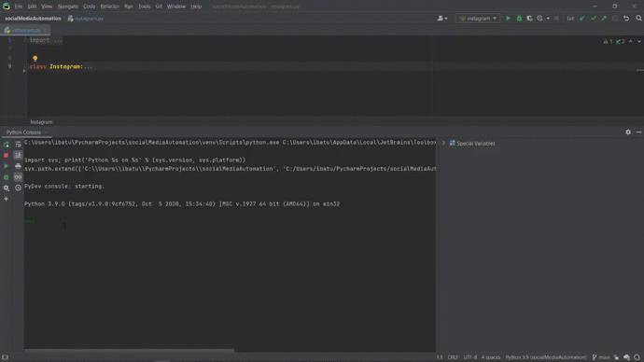Screen dimensions: 644x362
Task: Open the File menu
Action: [x=19, y=7]
